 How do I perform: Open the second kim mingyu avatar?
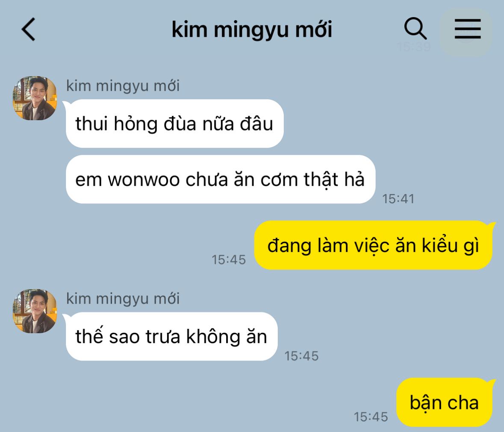pyautogui.click(x=35, y=311)
